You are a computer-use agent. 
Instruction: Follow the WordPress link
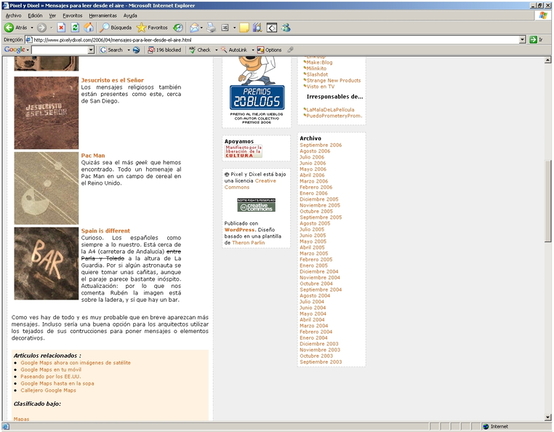(x=239, y=230)
